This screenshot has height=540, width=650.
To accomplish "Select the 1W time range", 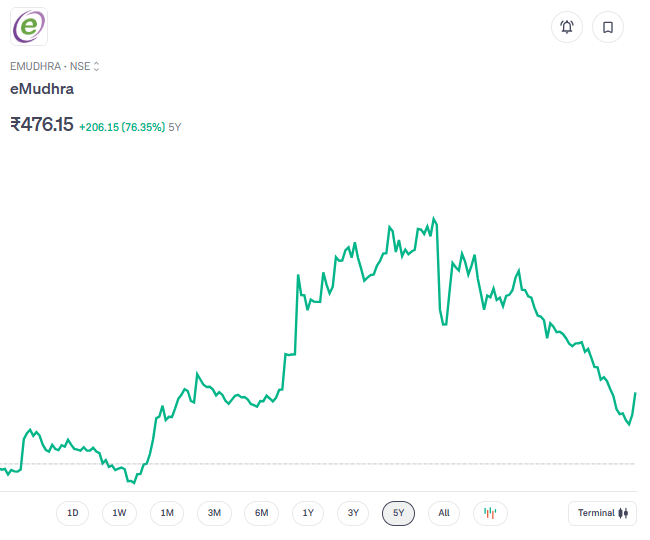I will tap(119, 513).
